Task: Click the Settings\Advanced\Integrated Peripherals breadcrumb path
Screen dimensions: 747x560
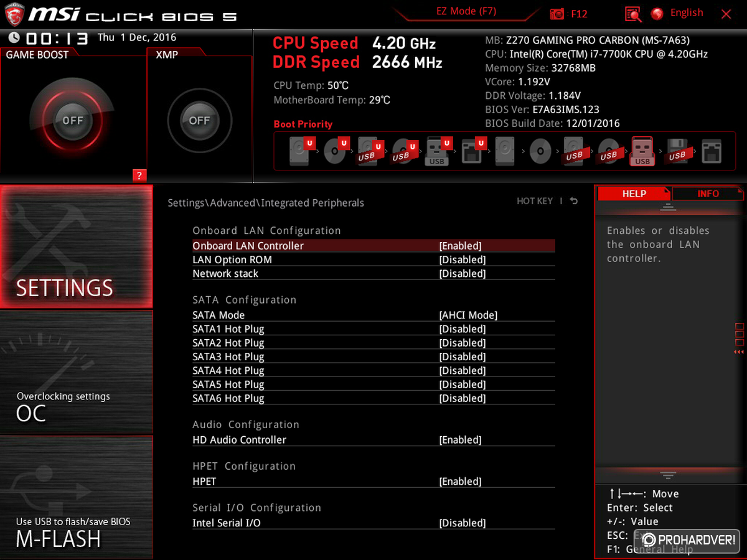Action: [x=266, y=203]
